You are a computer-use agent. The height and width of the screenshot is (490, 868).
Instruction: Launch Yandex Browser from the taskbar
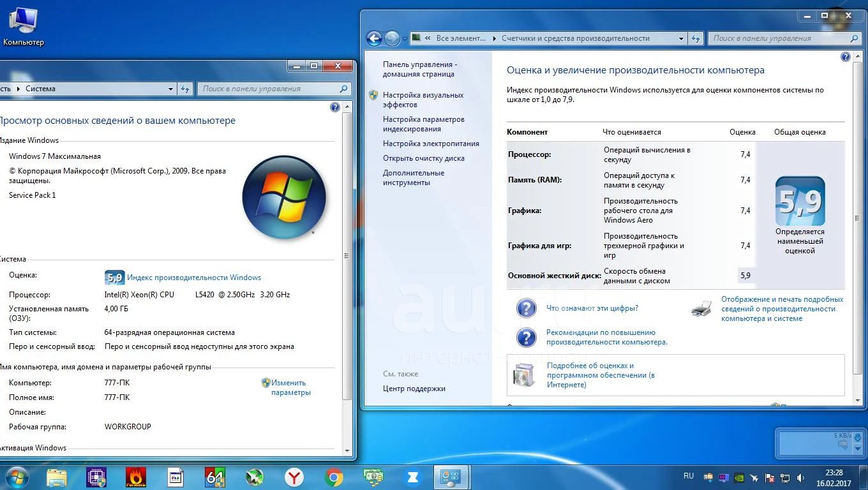tap(294, 477)
